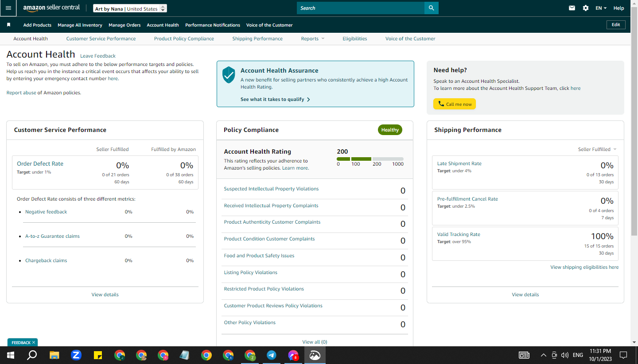Open Listing Policy Violations
Viewport: 638px width, 364px height.
pyautogui.click(x=251, y=272)
